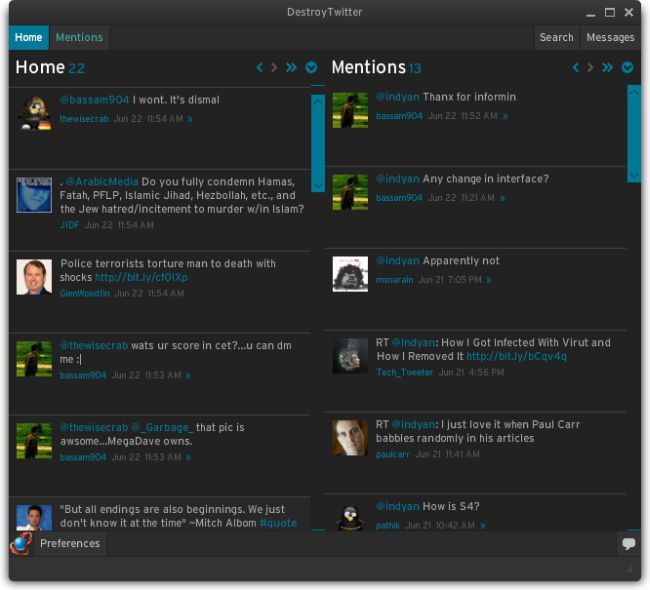Click timestamp 'Jun 21 4:56 PM'
This screenshot has width=650, height=590.
click(471, 373)
